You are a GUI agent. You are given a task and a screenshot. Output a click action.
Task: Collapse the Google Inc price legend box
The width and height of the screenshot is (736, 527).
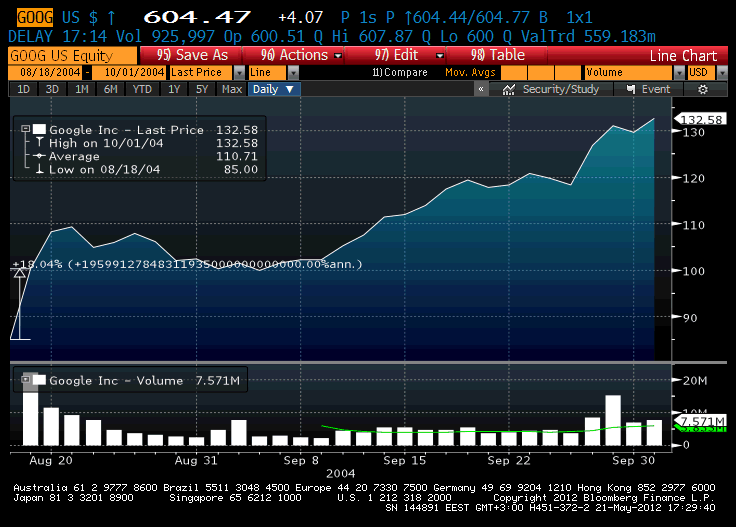point(25,129)
